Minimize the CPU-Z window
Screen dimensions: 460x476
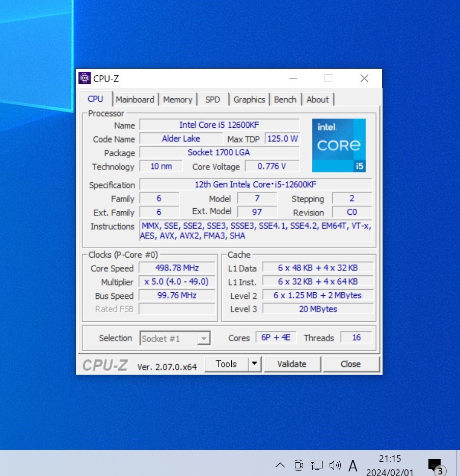point(293,78)
